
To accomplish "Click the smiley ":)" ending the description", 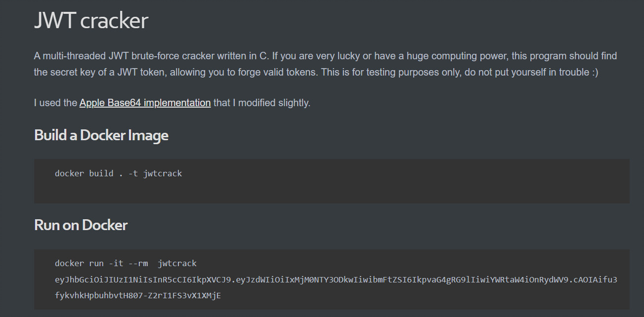I will 594,72.
